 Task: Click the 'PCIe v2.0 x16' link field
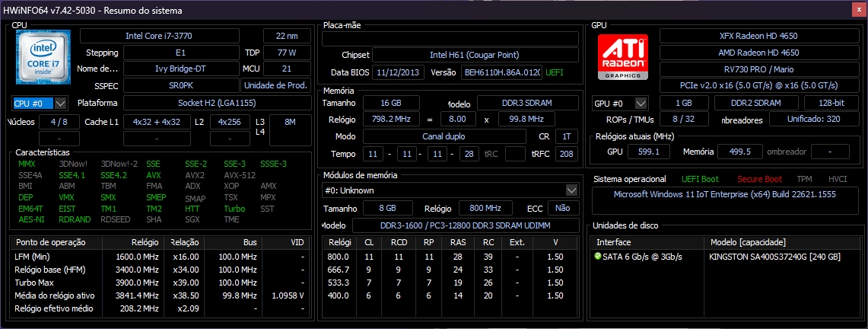click(x=758, y=86)
